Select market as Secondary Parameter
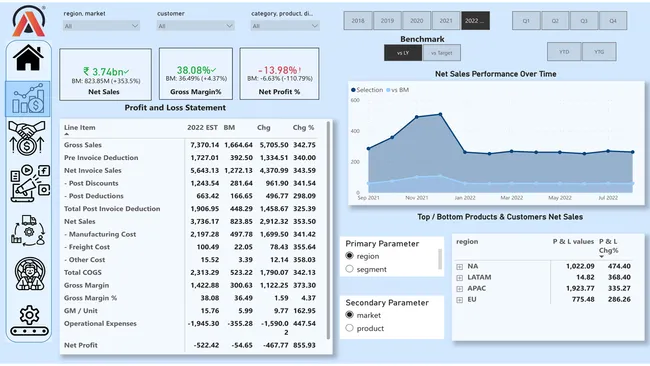 (349, 315)
